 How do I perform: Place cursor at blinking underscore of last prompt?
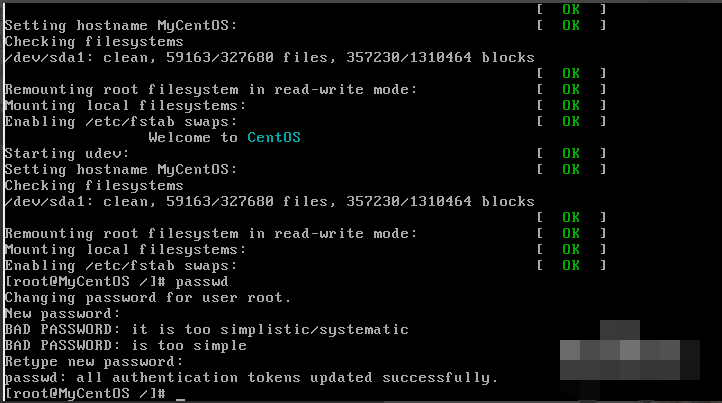tap(180, 395)
